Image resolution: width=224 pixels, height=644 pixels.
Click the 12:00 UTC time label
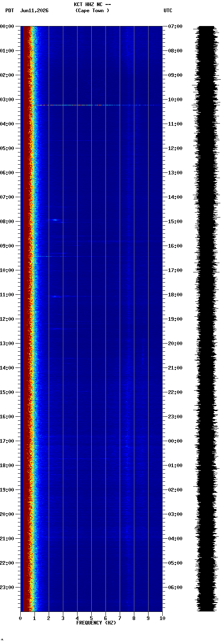(x=175, y=148)
